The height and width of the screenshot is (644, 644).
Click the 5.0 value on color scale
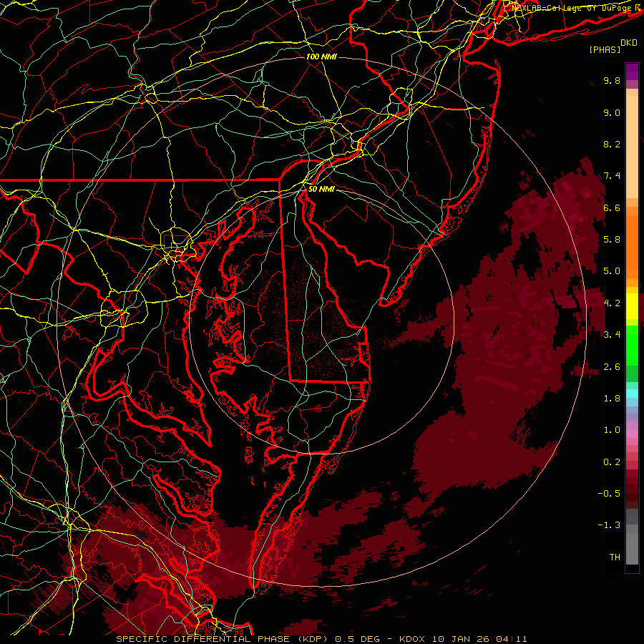tap(612, 271)
